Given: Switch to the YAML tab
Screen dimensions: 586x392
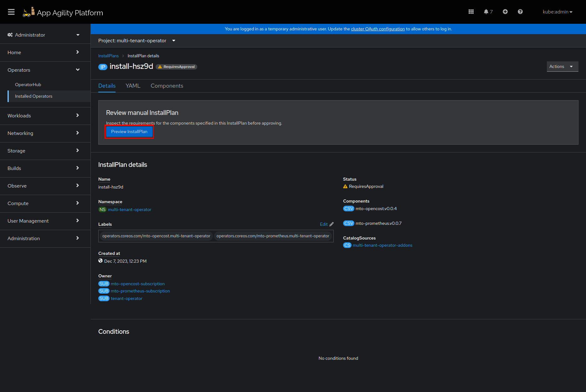Looking at the screenshot, I should [133, 86].
